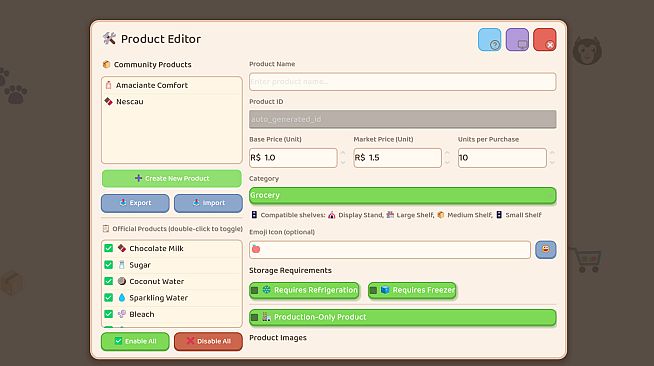654x366 pixels.
Task: Click the purple monitor icon button
Action: [x=517, y=40]
